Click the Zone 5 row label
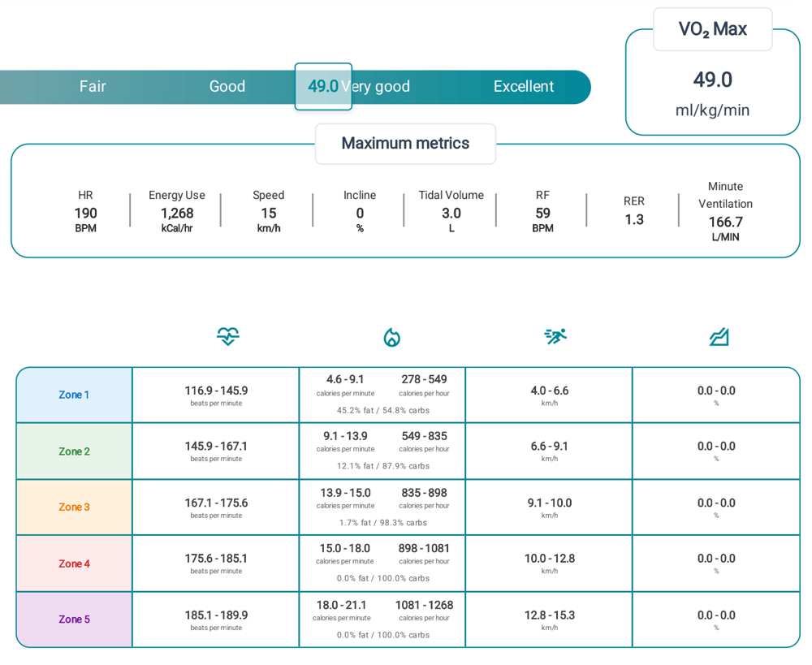The image size is (812, 665). [74, 620]
